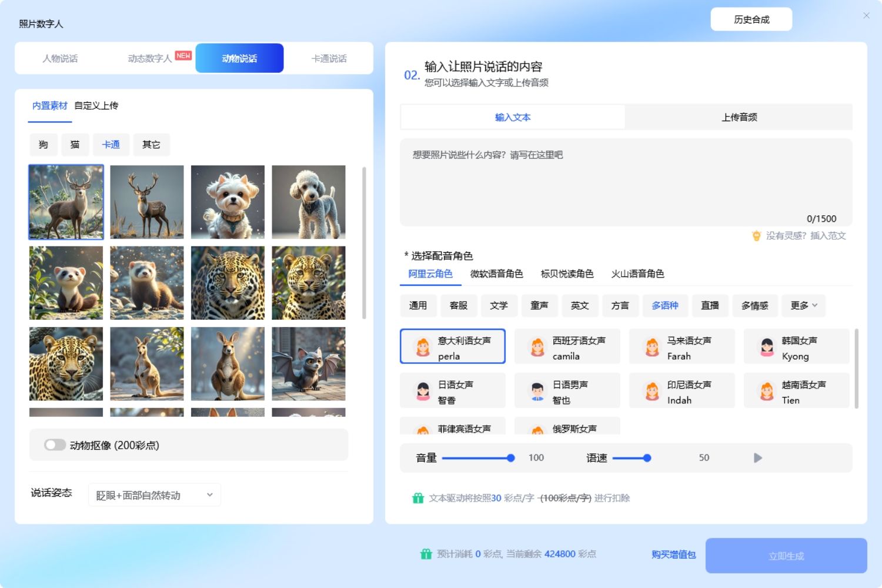This screenshot has width=882, height=588.
Task: Select the kangaroo thumbnail from the gallery
Action: coord(146,365)
